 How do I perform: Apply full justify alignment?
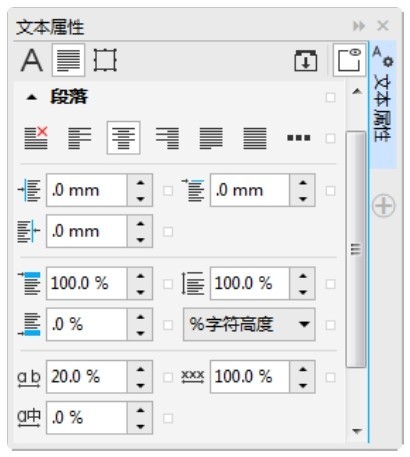tap(211, 138)
